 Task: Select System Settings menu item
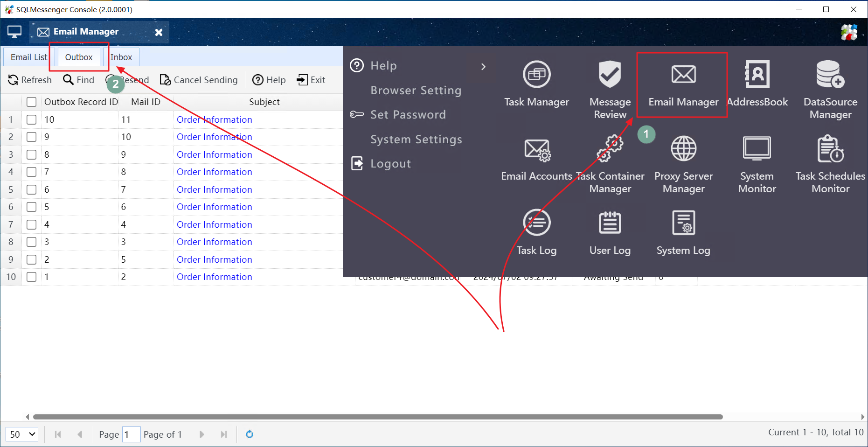tap(416, 140)
